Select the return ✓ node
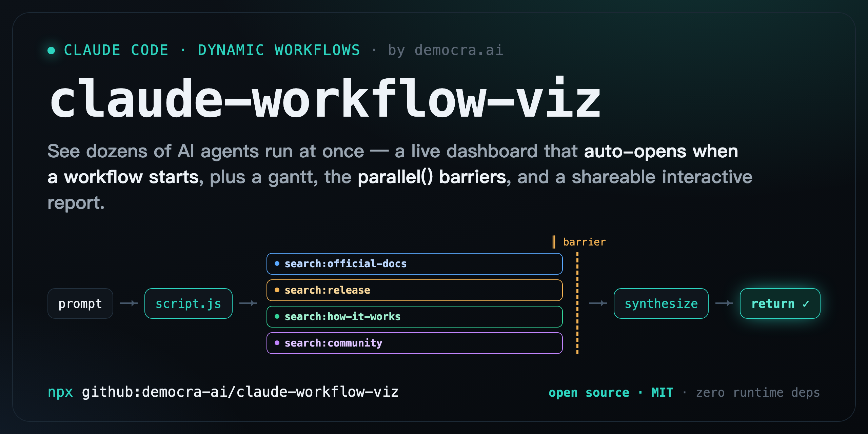 780,303
